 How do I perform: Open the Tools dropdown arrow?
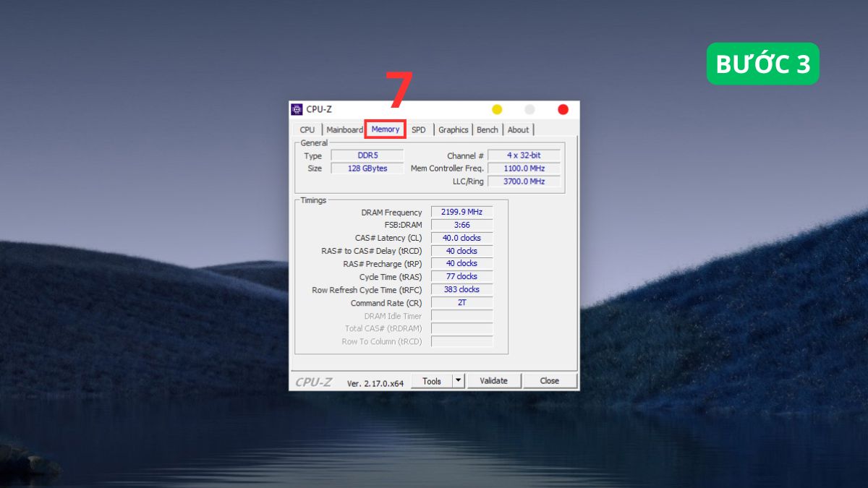coord(458,380)
